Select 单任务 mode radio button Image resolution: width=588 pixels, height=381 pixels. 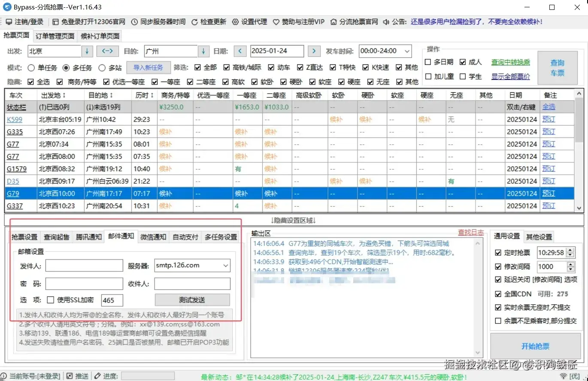31,67
